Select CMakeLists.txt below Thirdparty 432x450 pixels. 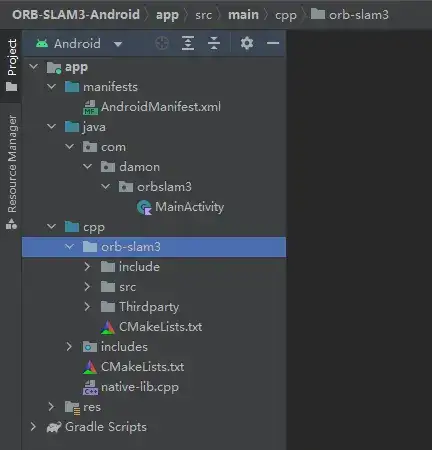point(161,327)
